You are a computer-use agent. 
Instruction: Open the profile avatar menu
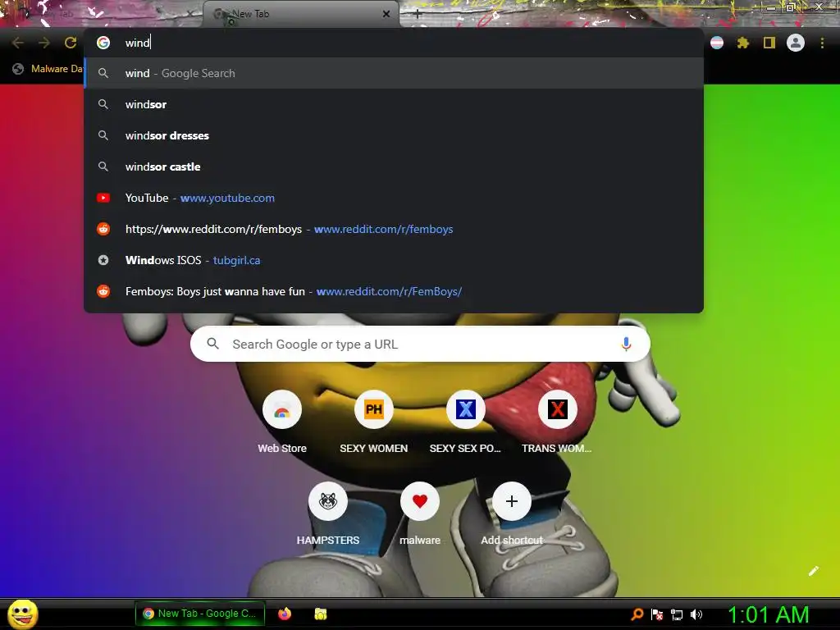coord(796,43)
